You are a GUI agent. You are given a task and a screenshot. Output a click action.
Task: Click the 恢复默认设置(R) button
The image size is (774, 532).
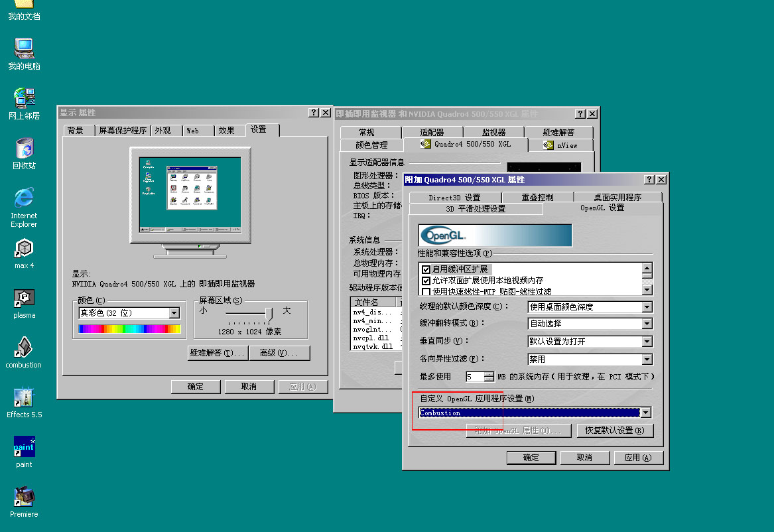tap(615, 431)
